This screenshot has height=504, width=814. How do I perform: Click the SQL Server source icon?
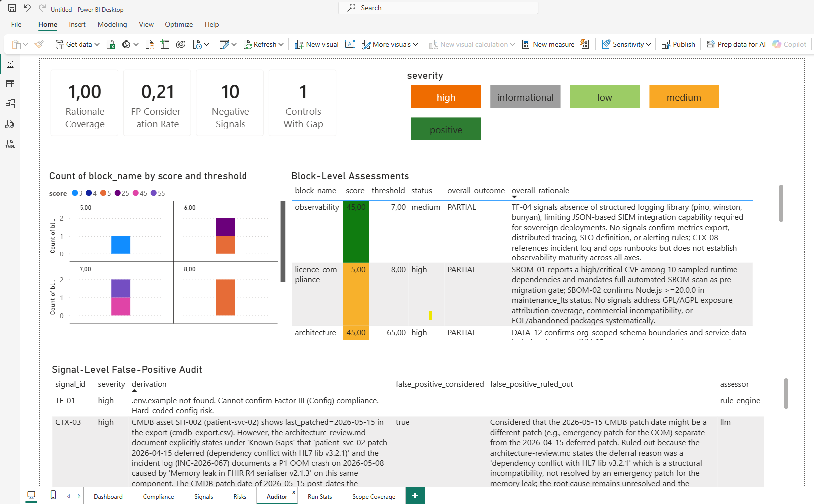[149, 44]
